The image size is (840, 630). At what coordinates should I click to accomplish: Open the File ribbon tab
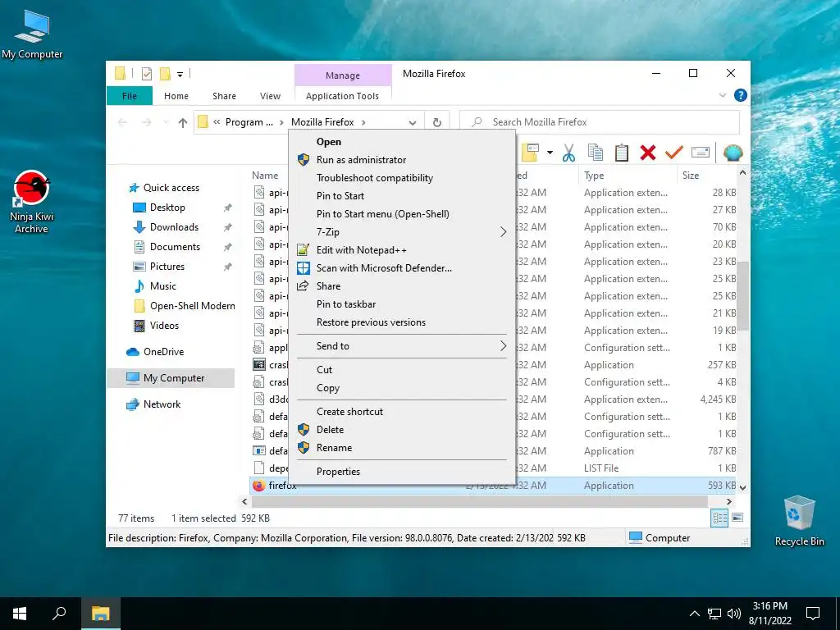(x=129, y=96)
